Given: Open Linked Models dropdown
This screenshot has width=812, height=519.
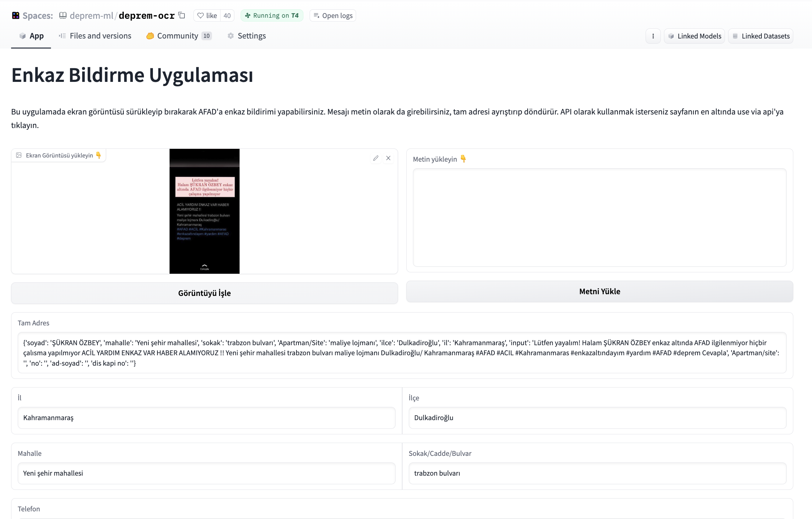Looking at the screenshot, I should (x=694, y=36).
